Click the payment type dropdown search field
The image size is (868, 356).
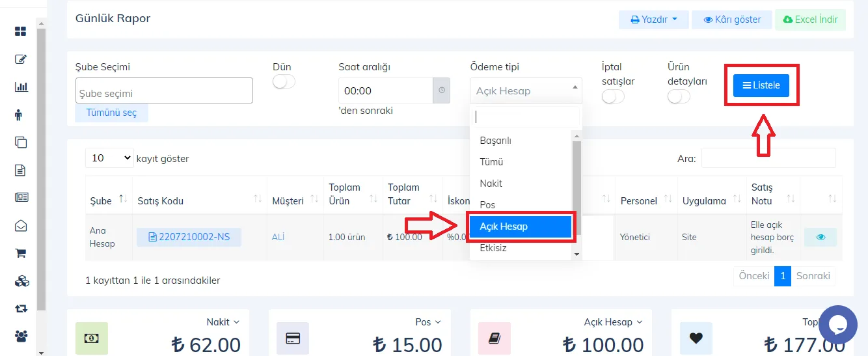(526, 117)
